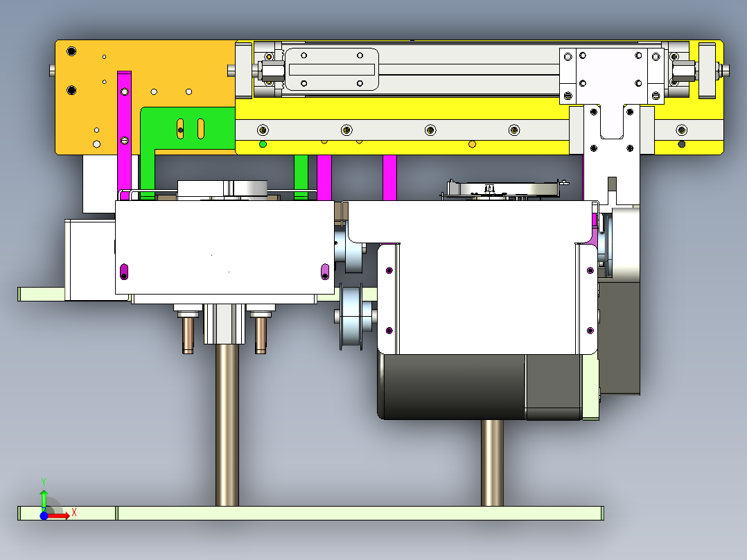The height and width of the screenshot is (560, 747).
Task: Select the left white rectangular cover
Action: coord(225,248)
